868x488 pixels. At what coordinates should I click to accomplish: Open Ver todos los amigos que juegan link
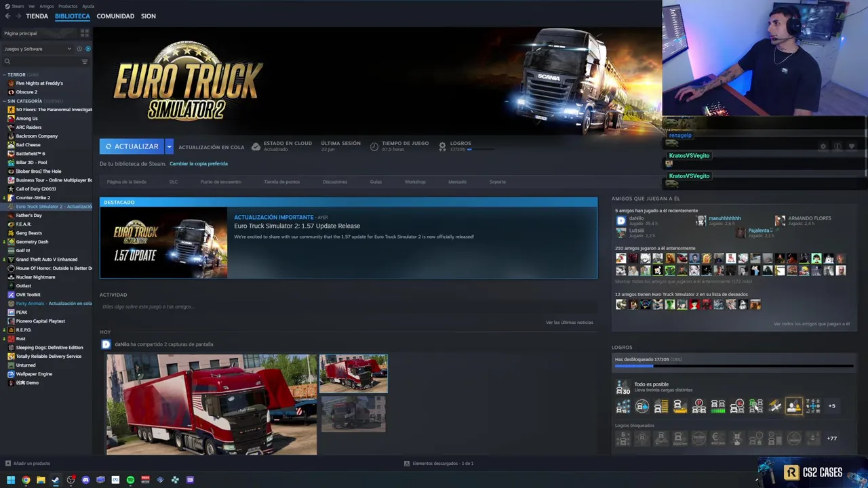click(812, 324)
